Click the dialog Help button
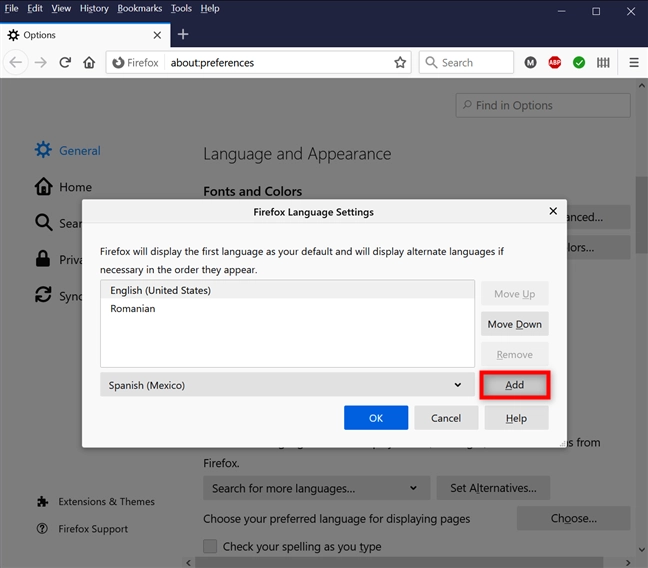Viewport: 648px width, 568px height. pyautogui.click(x=516, y=418)
